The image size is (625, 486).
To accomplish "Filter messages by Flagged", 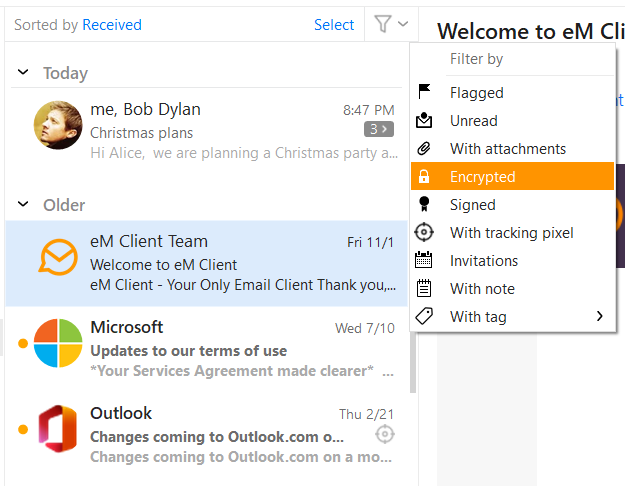I will pos(513,92).
